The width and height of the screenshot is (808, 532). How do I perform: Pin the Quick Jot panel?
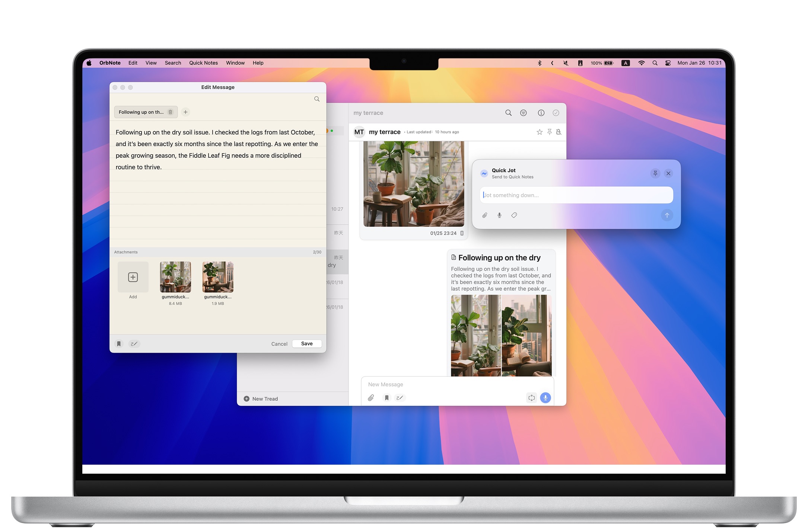[x=655, y=173]
